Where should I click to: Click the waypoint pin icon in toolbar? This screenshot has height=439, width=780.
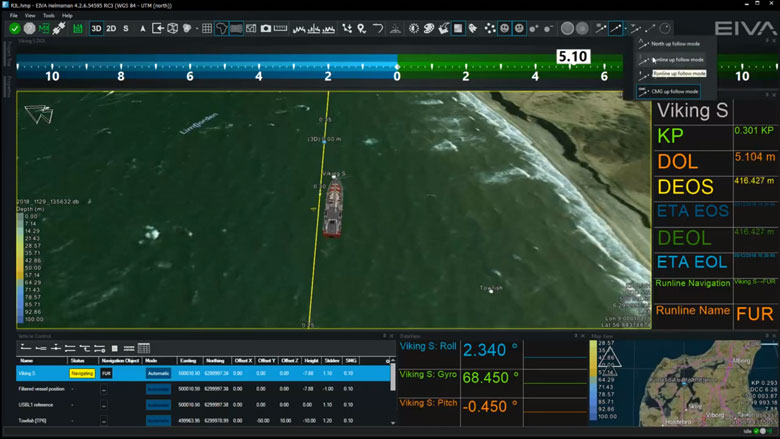click(x=362, y=29)
